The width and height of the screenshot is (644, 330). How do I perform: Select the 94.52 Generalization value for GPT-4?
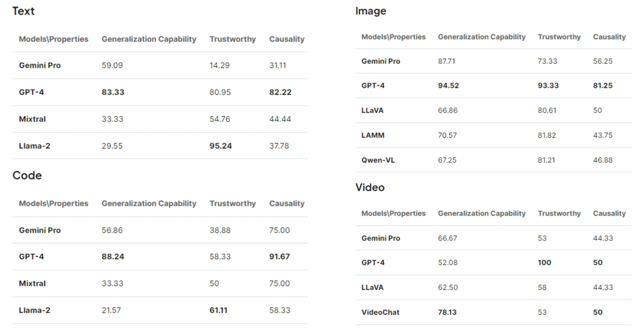(448, 85)
